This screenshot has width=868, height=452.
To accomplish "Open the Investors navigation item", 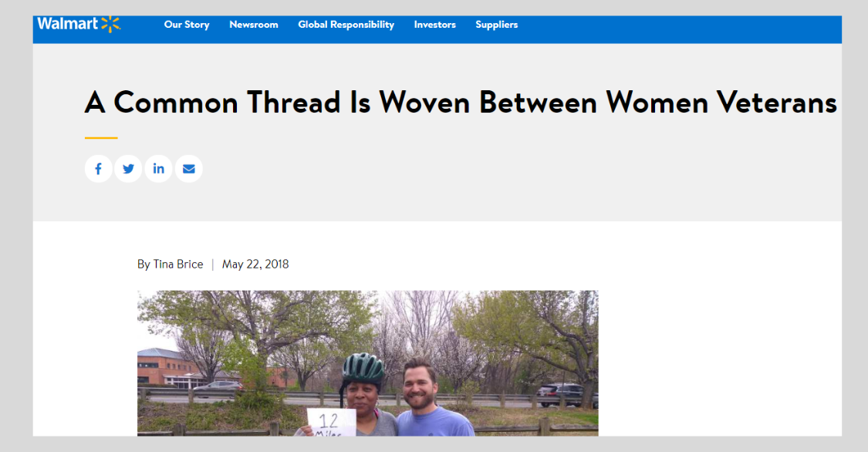I will (434, 25).
